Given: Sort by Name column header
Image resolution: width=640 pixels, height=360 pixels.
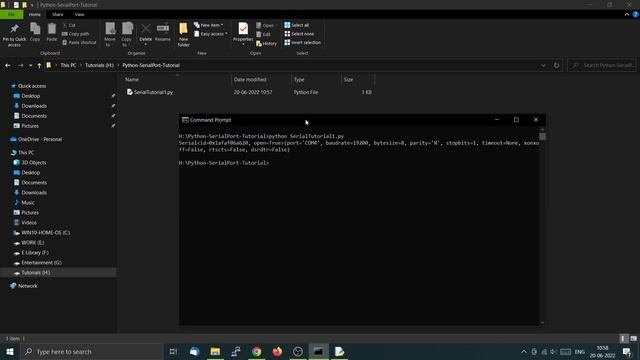Looking at the screenshot, I should (x=132, y=80).
